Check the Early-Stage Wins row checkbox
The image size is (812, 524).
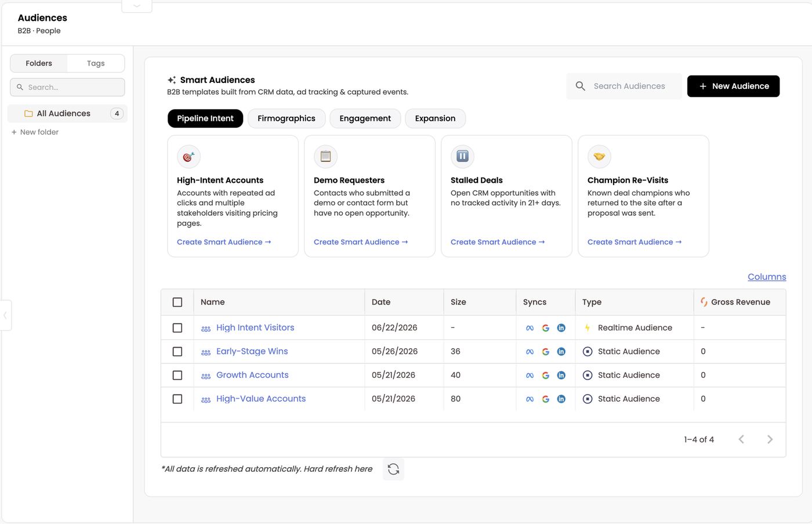click(177, 352)
